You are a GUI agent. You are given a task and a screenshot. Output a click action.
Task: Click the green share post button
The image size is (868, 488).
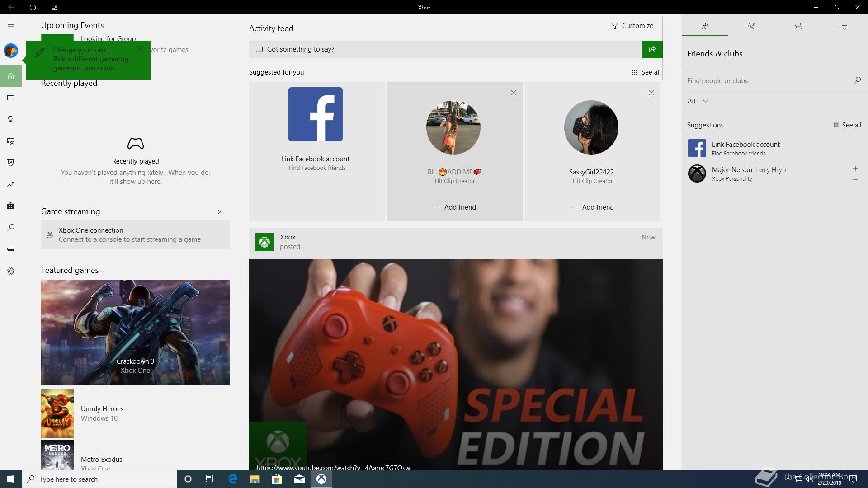pyautogui.click(x=652, y=49)
